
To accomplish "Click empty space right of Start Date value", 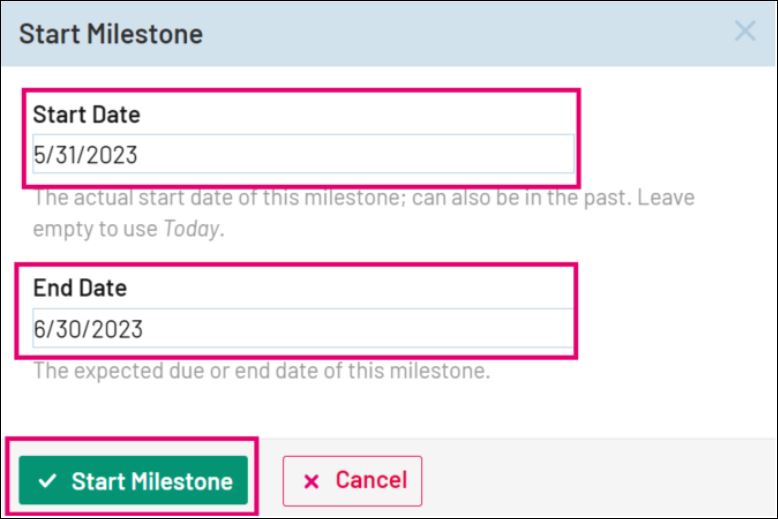I will coord(400,155).
